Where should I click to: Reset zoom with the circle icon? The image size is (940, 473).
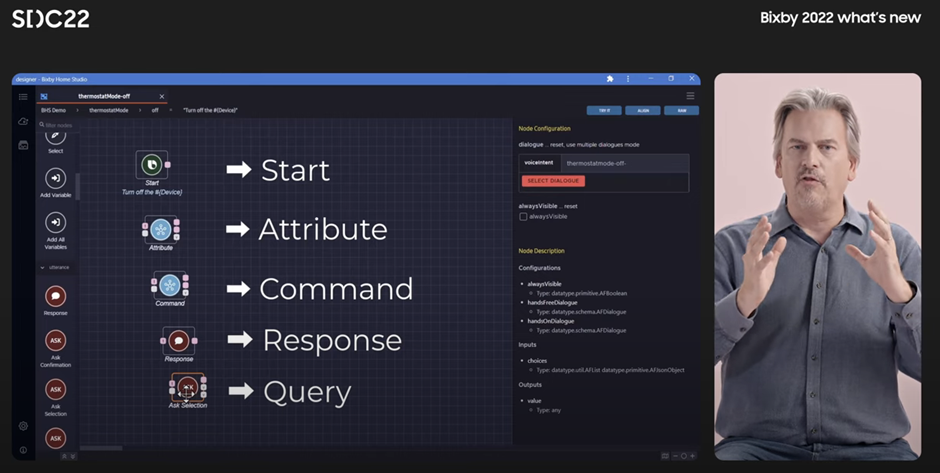[683, 456]
